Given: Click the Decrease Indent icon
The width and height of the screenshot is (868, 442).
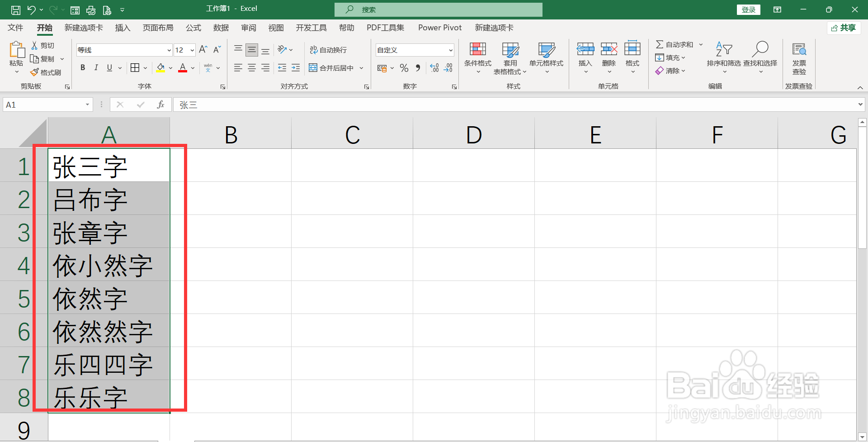Looking at the screenshot, I should click(x=282, y=68).
